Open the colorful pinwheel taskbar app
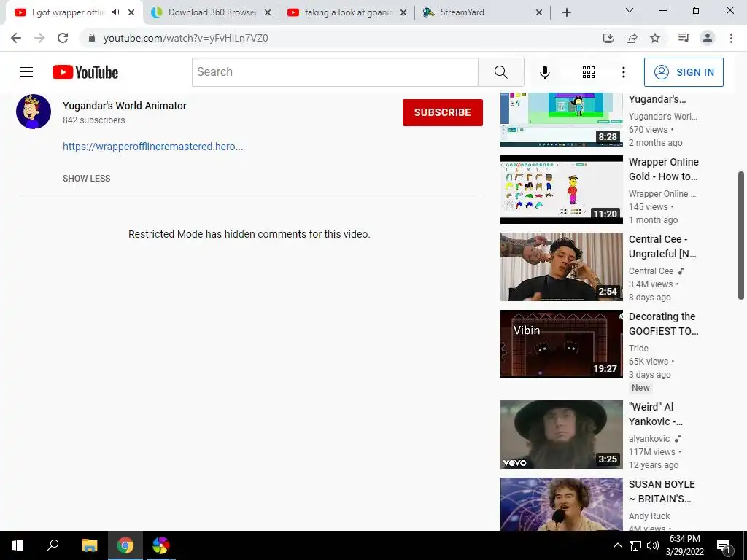The image size is (747, 560). (x=161, y=545)
